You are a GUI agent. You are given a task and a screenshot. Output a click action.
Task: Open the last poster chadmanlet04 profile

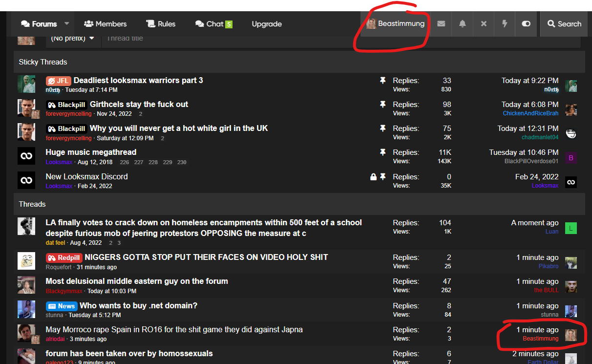coord(540,137)
